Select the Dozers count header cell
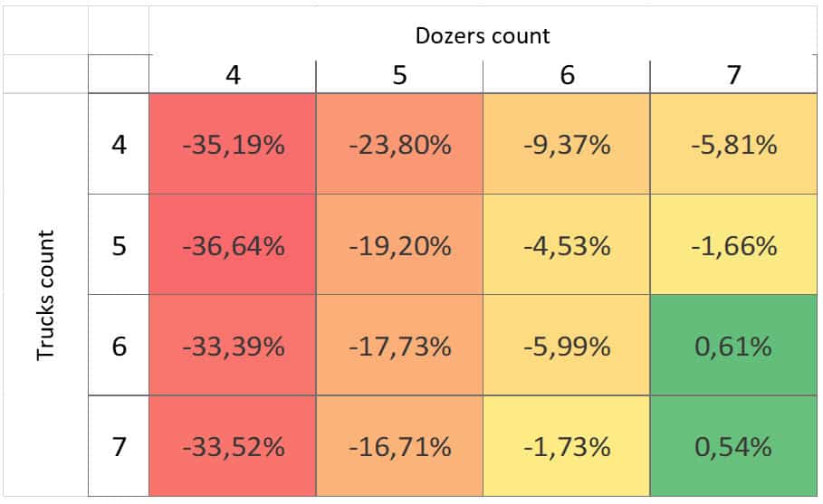 483,35
